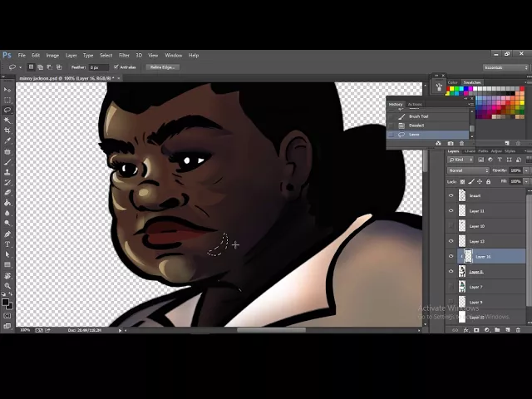
Task: Click the Feather input field
Action: coord(99,67)
